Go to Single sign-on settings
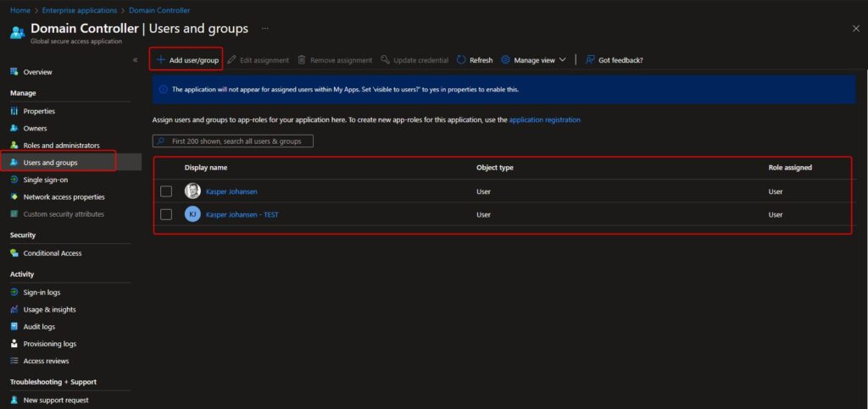Image resolution: width=868 pixels, height=409 pixels. coord(46,180)
